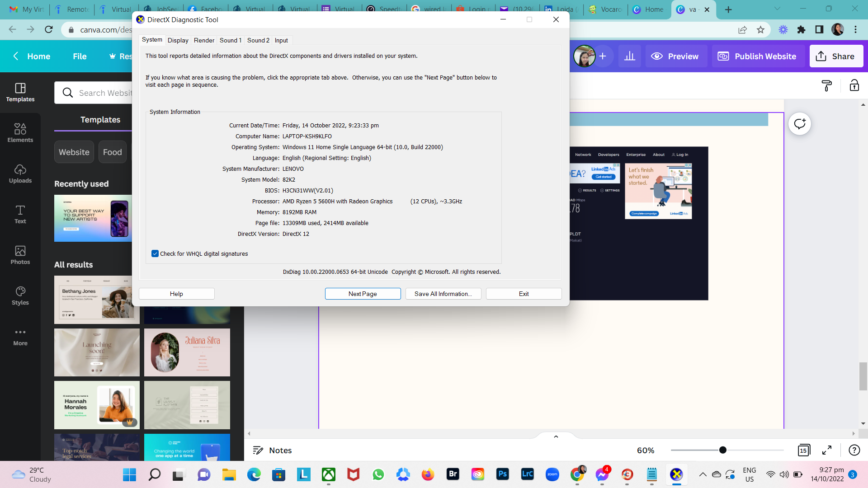Expand the pages panel chevron above Notes

[556, 436]
